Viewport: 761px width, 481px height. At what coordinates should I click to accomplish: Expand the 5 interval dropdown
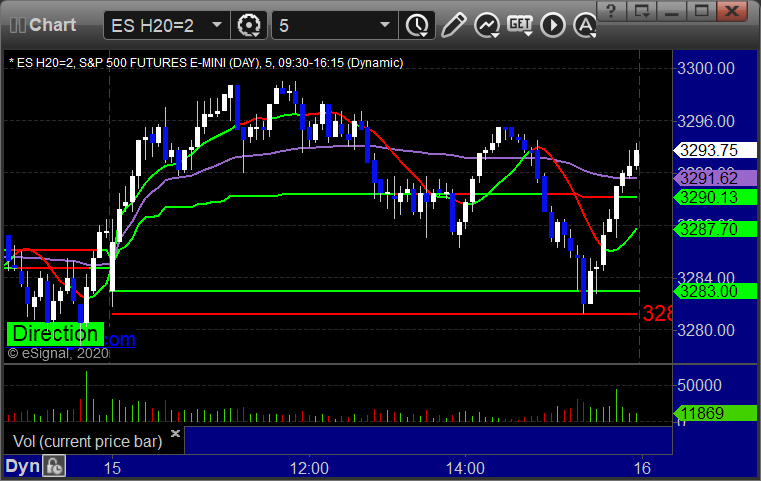(385, 25)
